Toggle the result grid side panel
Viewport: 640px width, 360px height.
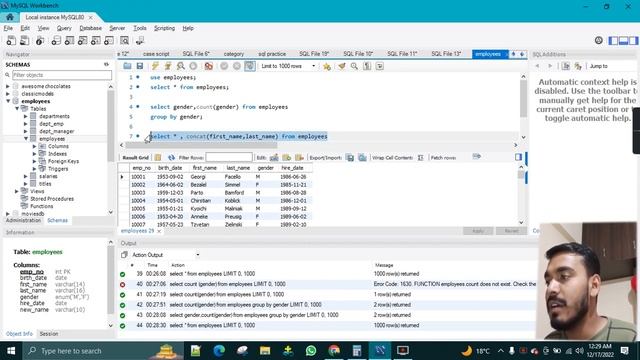coord(518,157)
